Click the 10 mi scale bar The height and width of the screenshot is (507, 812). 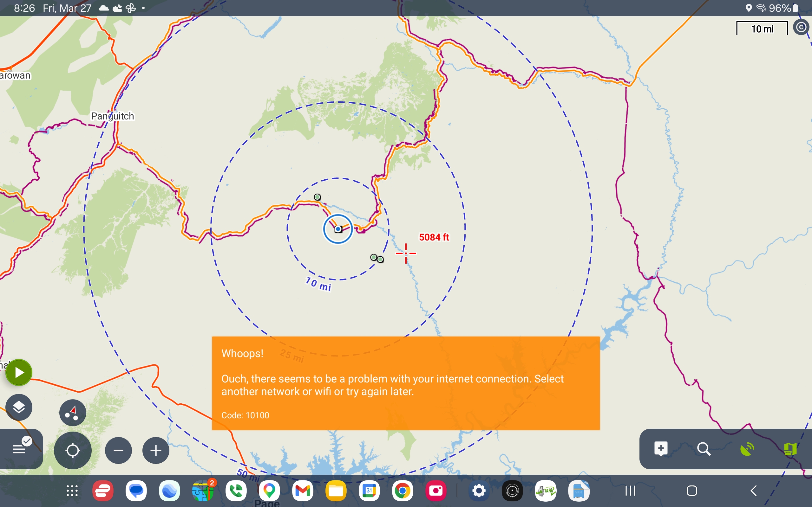point(762,29)
